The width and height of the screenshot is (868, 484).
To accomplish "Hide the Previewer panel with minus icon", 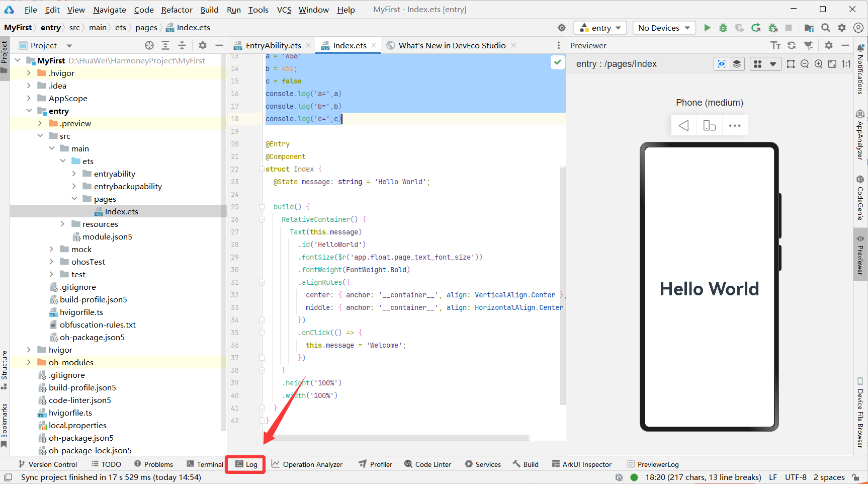I will (845, 45).
